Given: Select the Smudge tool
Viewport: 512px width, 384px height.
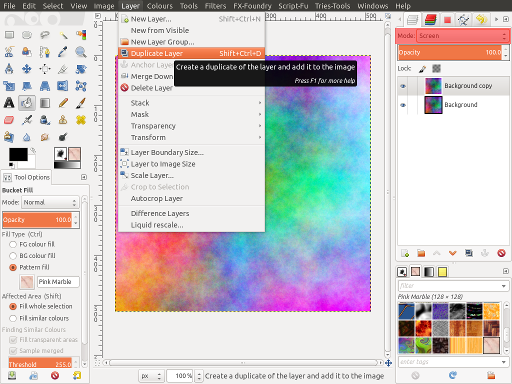Looking at the screenshot, I should (45, 137).
